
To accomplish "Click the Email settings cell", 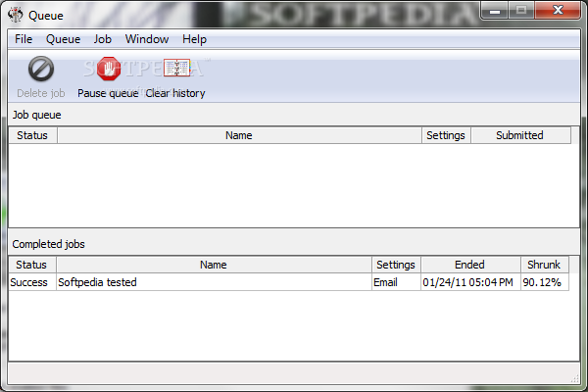I will coord(396,282).
